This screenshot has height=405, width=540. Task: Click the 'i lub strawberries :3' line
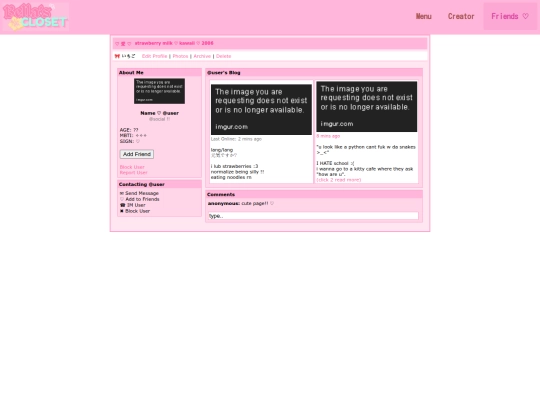234,166
